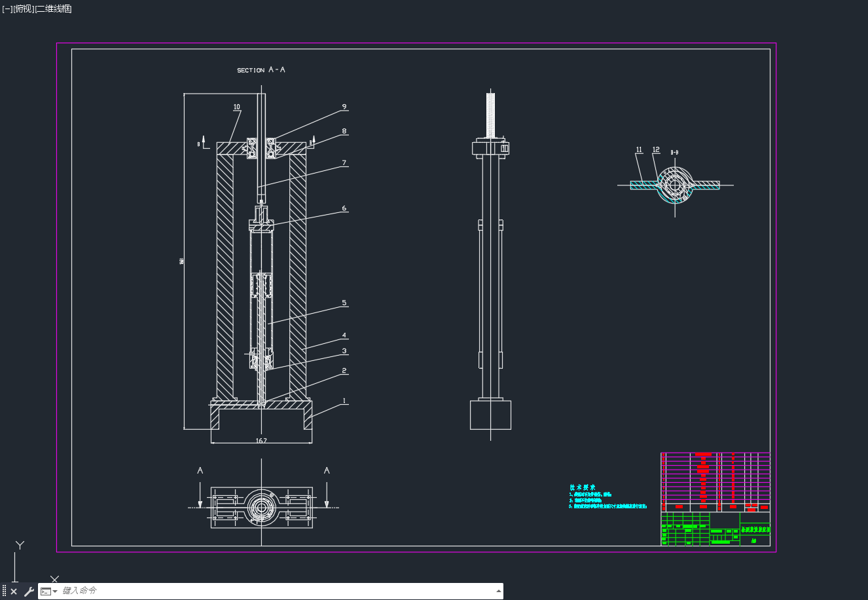Open the 二维线框 visual style menu
This screenshot has height=600, width=868.
(53, 9)
